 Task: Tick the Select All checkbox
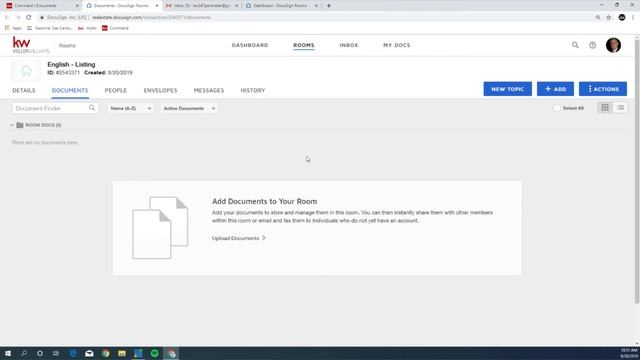pyautogui.click(x=557, y=108)
